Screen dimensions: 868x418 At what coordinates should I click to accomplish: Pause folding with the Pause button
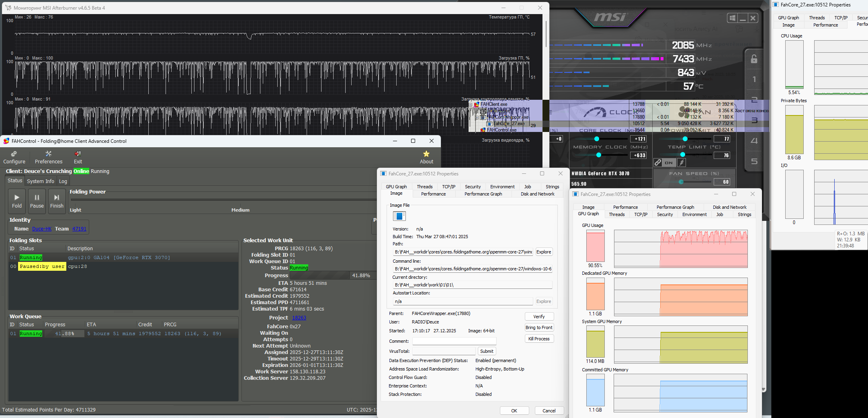[37, 201]
